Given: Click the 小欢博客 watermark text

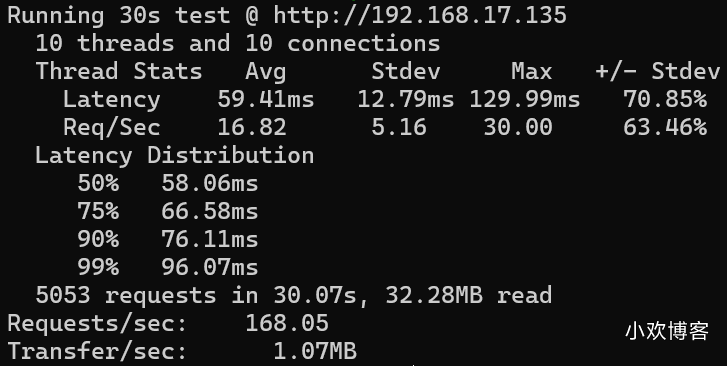Looking at the screenshot, I should pos(667,331).
